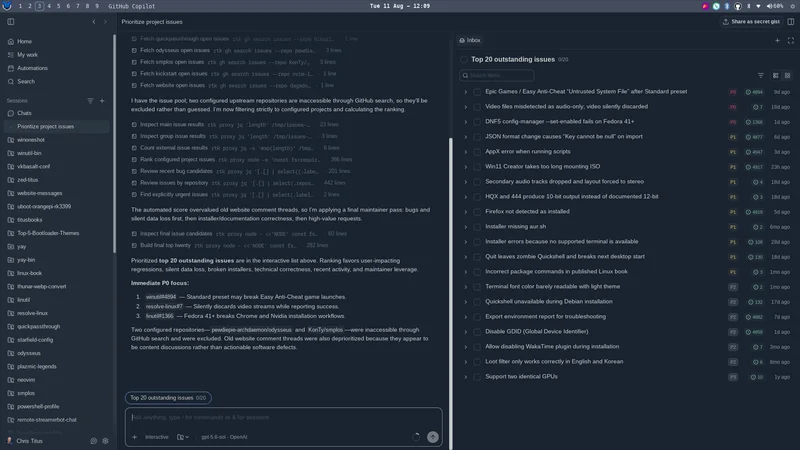Viewport: 800px width, 450px height.
Task: Check the Secondary audio tracks dropped issue
Action: click(477, 182)
